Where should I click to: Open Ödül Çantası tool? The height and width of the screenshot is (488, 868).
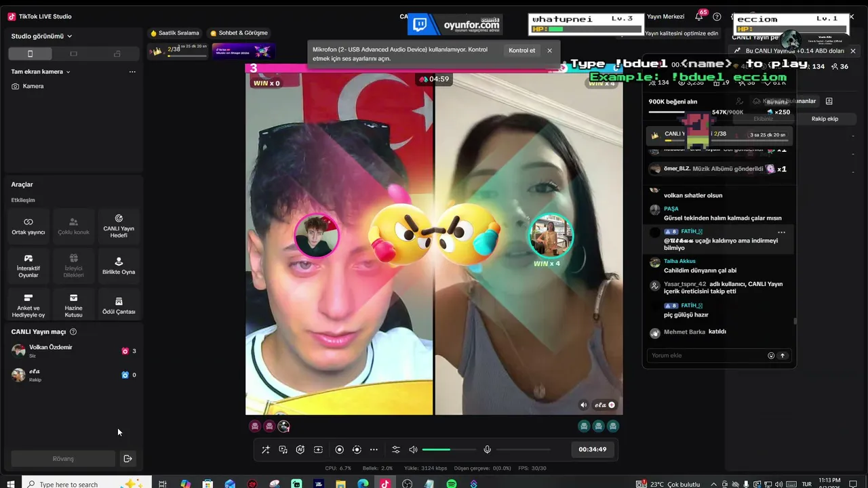pyautogui.click(x=119, y=306)
